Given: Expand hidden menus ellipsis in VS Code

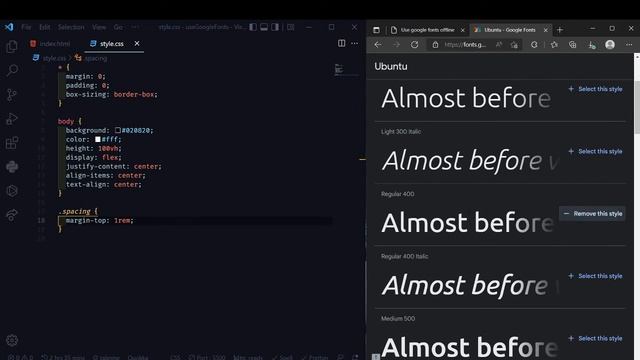Looking at the screenshot, I should (x=135, y=27).
